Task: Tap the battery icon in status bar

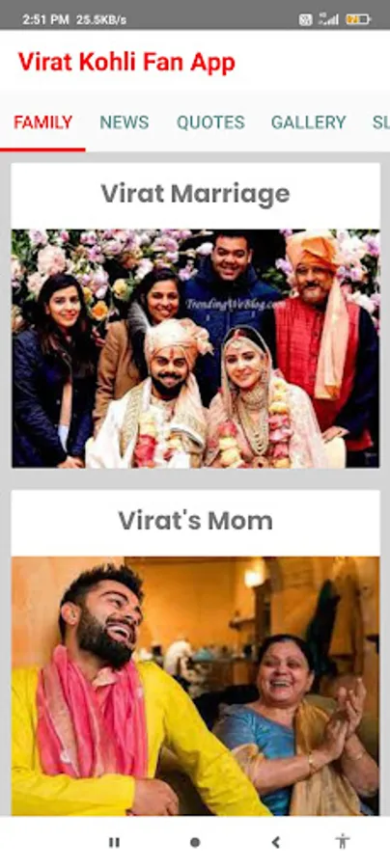Action: (x=358, y=19)
